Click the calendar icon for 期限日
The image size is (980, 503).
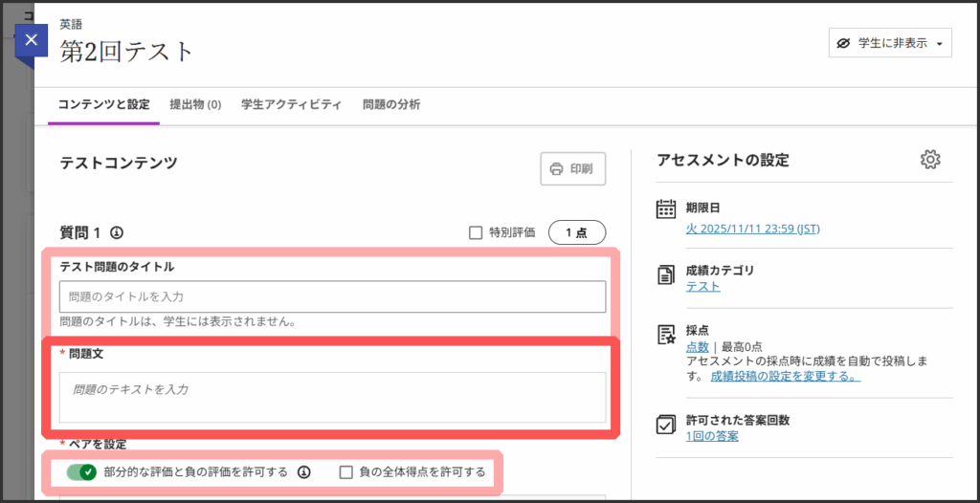[x=666, y=209]
